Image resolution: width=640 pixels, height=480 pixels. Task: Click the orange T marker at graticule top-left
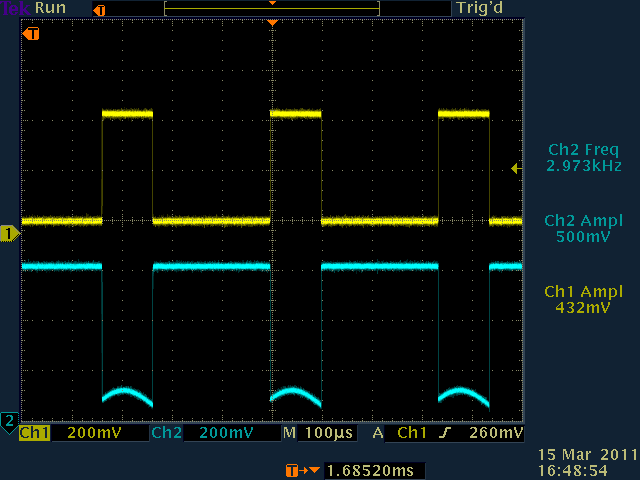click(x=32, y=34)
